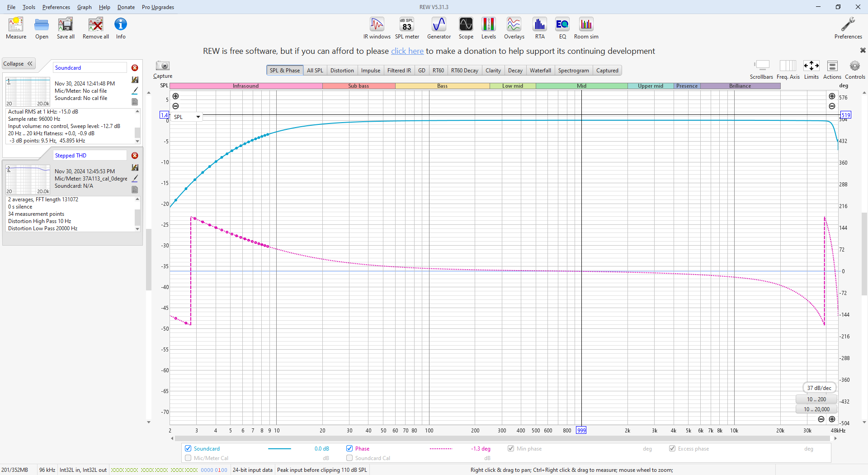868x475 pixels.
Task: Zoom out vertical axis on left
Action: pyautogui.click(x=176, y=106)
